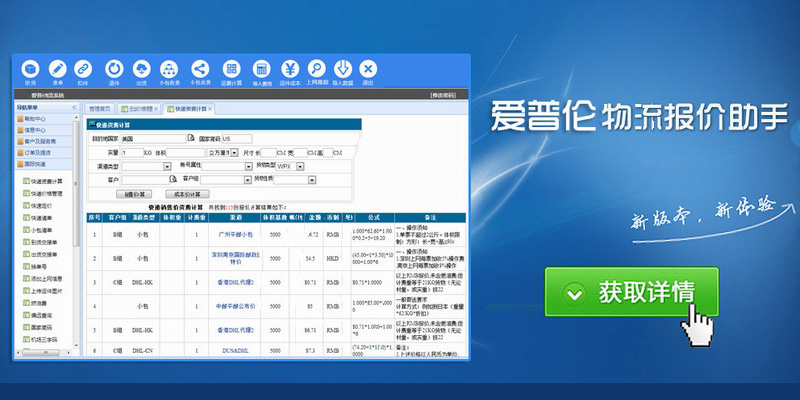This screenshot has width=800, height=400.
Task: Click the 公式 column header
Action: pos(372,218)
